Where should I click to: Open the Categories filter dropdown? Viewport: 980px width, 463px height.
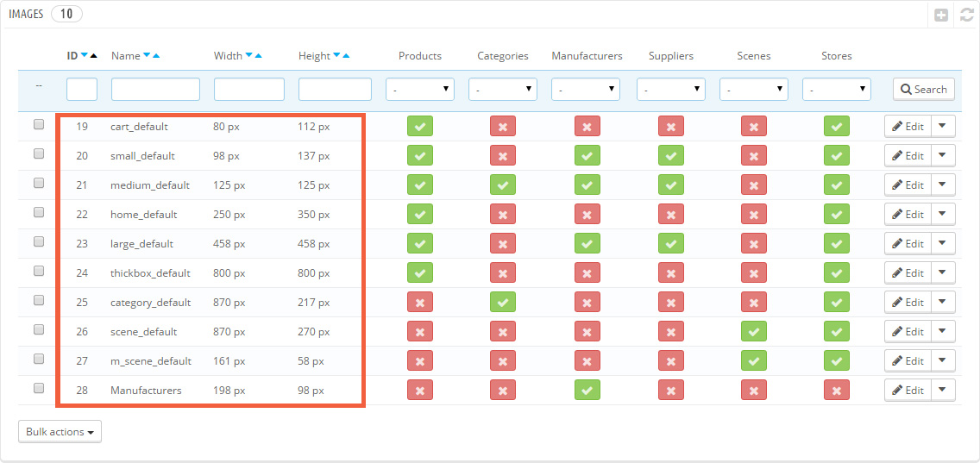click(x=502, y=90)
